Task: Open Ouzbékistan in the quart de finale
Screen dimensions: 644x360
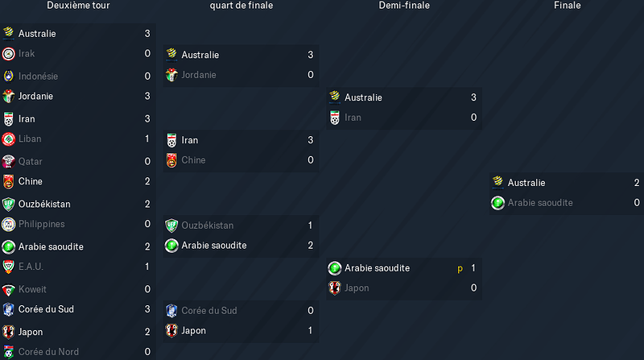Action: [208, 226]
